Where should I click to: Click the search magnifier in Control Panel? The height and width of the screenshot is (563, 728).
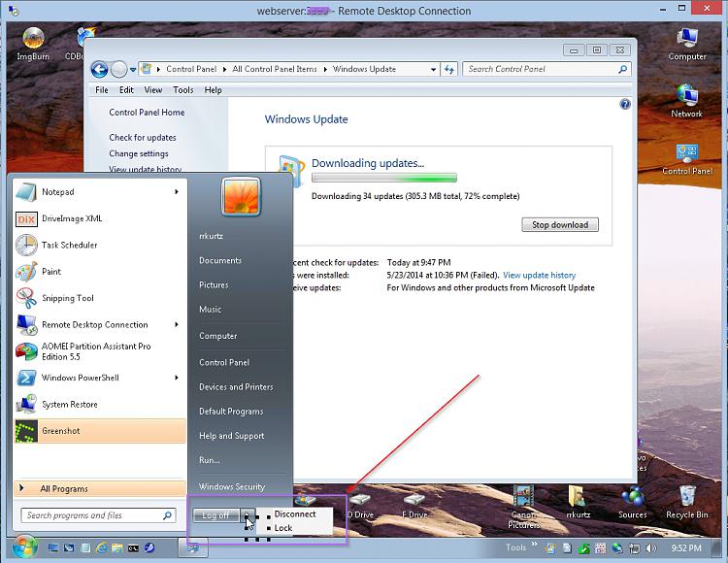(622, 69)
